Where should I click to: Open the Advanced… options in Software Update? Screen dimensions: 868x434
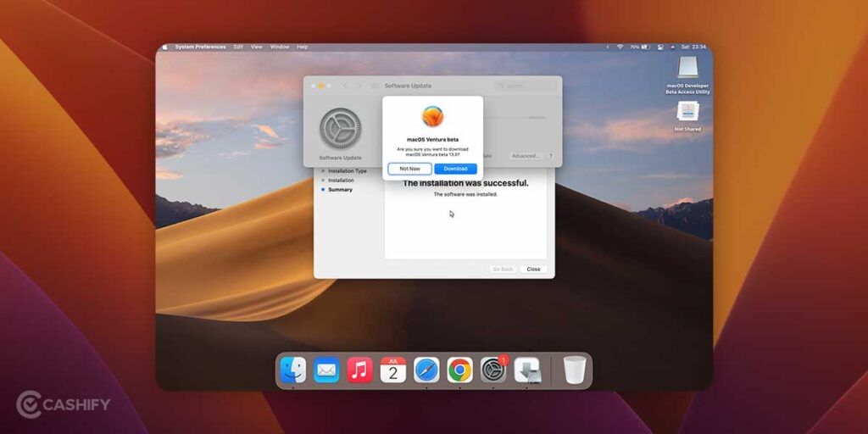[x=526, y=156]
